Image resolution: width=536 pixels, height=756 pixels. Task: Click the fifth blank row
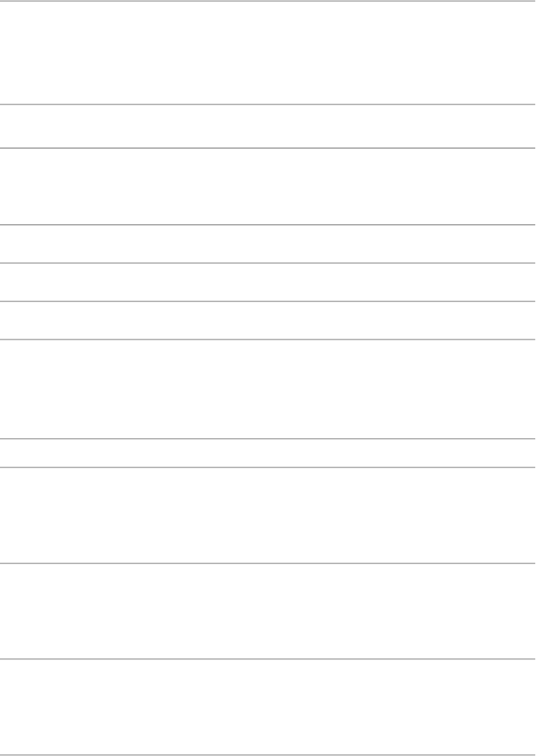coord(267,282)
